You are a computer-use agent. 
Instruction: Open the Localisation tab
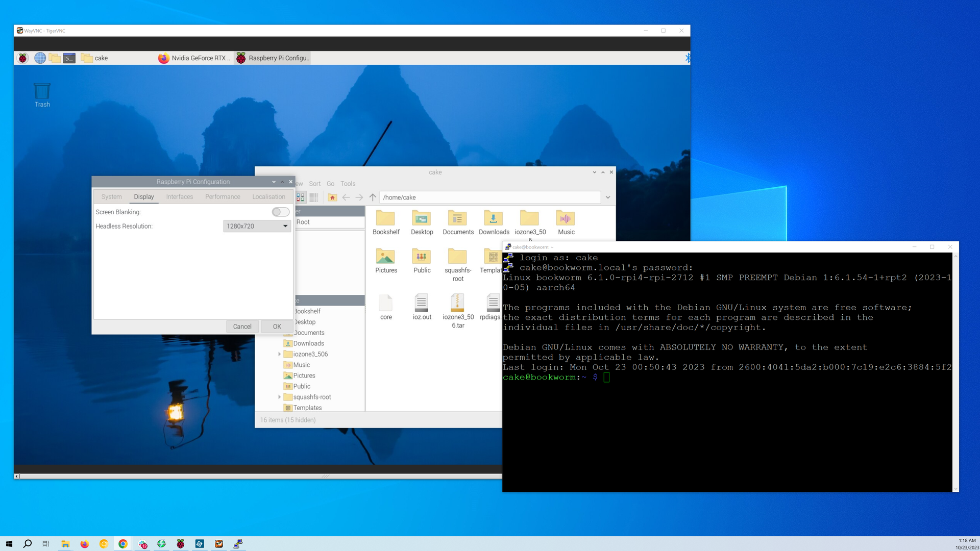[268, 197]
